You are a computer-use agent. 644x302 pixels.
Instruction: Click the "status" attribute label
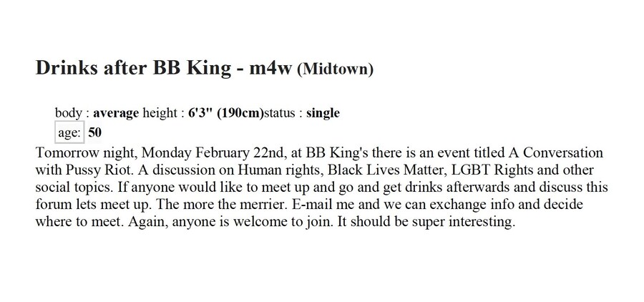(281, 113)
